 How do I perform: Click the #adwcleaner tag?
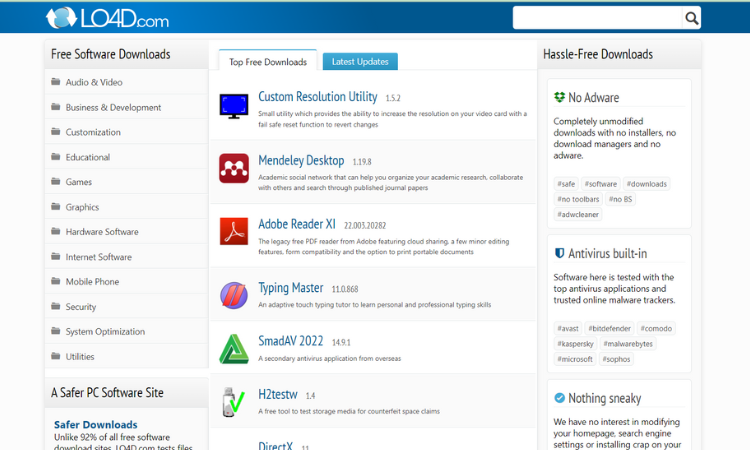(x=578, y=214)
